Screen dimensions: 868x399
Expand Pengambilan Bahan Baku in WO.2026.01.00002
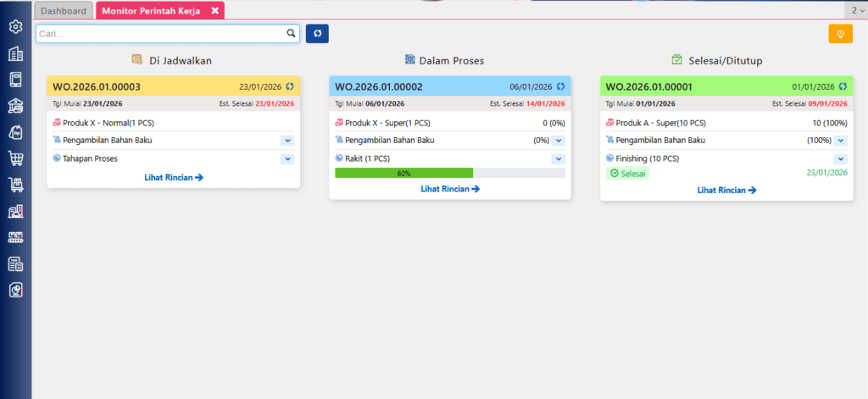[x=559, y=141]
